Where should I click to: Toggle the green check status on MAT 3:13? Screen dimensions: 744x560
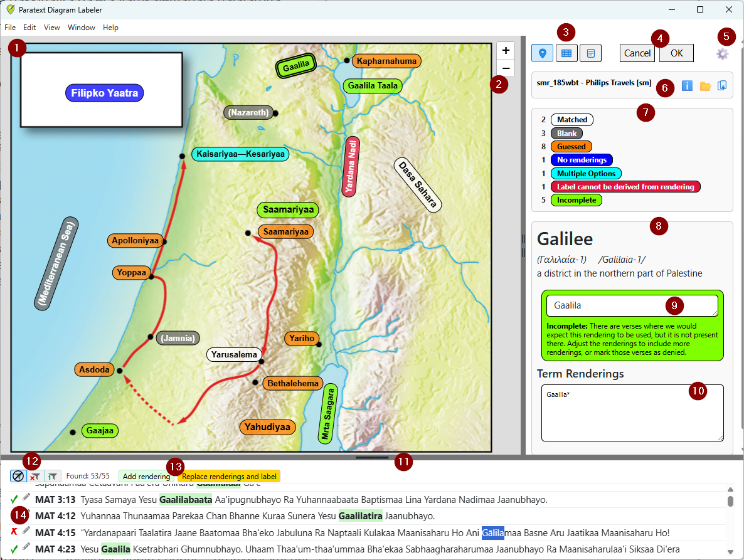click(x=14, y=499)
